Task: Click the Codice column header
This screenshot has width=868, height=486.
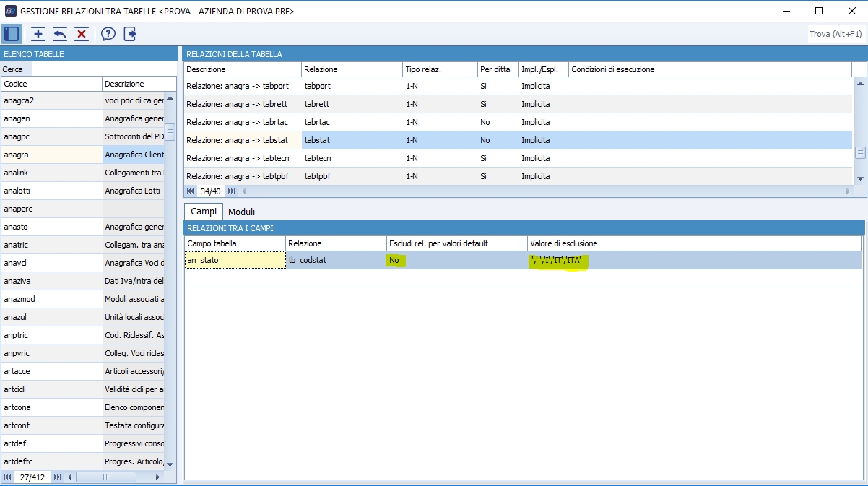Action: coord(51,84)
